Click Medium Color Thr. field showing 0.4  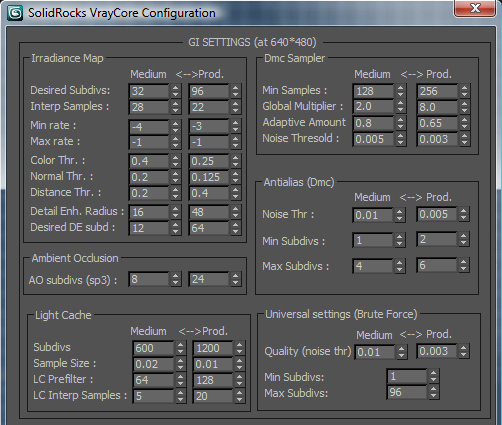point(149,161)
